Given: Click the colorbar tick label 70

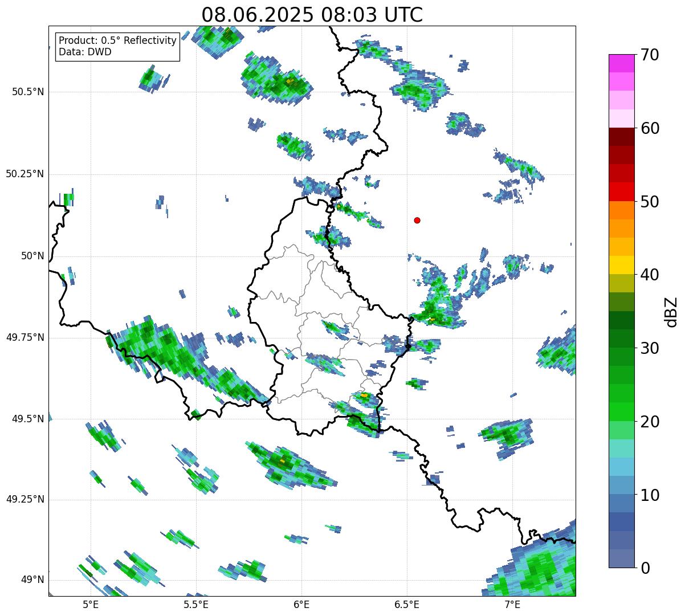Looking at the screenshot, I should tap(650, 55).
